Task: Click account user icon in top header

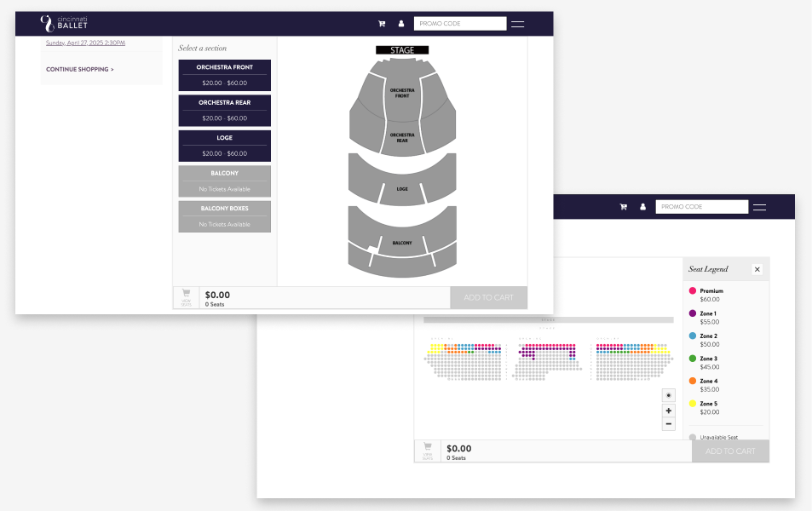Action: pyautogui.click(x=400, y=23)
